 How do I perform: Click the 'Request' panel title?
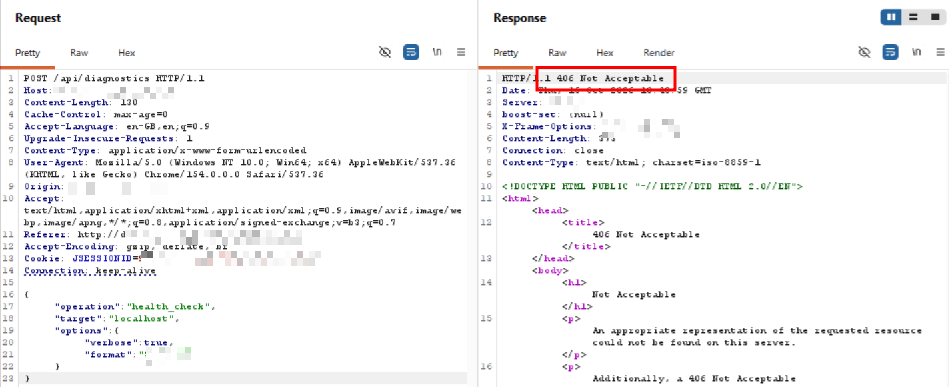[x=38, y=18]
